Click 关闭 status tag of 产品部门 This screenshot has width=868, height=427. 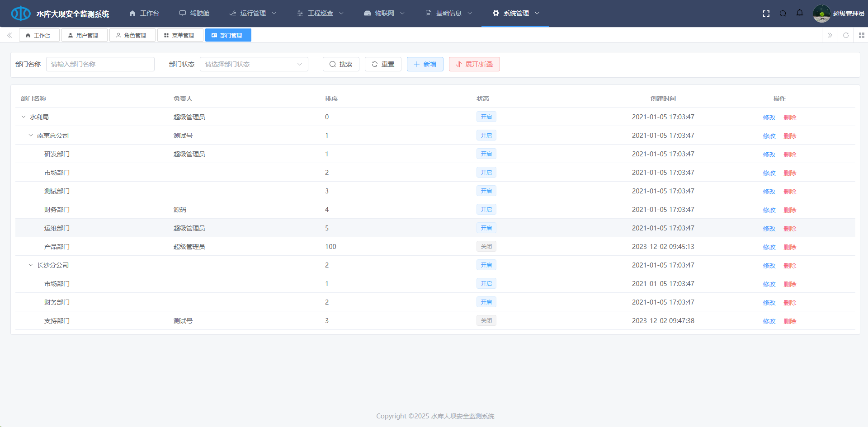(486, 246)
